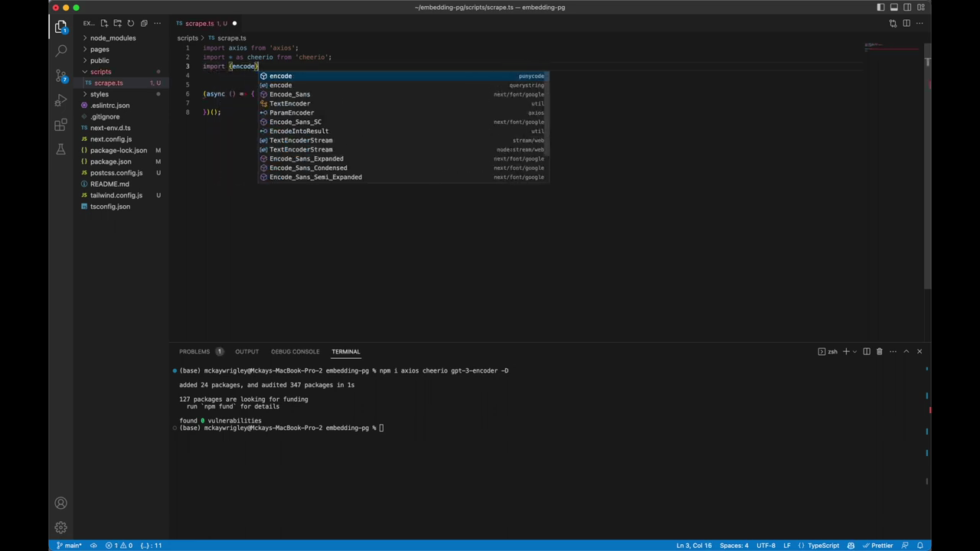Open the Accounts menu icon

pyautogui.click(x=61, y=503)
